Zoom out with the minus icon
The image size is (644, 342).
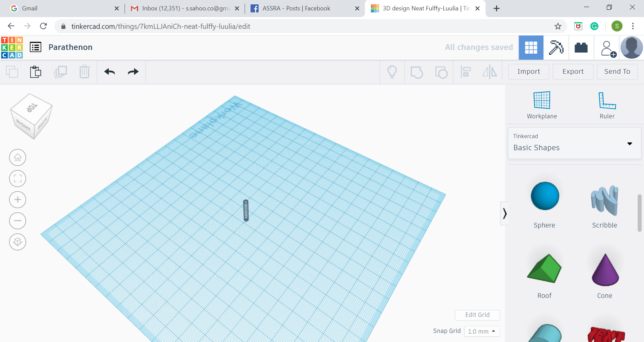point(18,221)
